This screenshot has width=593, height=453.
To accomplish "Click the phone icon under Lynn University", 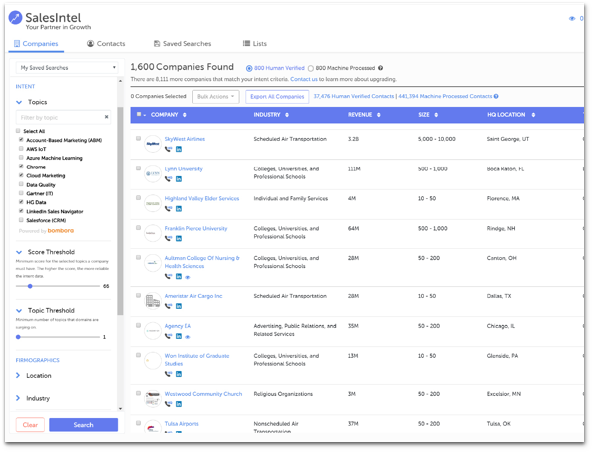I will point(168,179).
